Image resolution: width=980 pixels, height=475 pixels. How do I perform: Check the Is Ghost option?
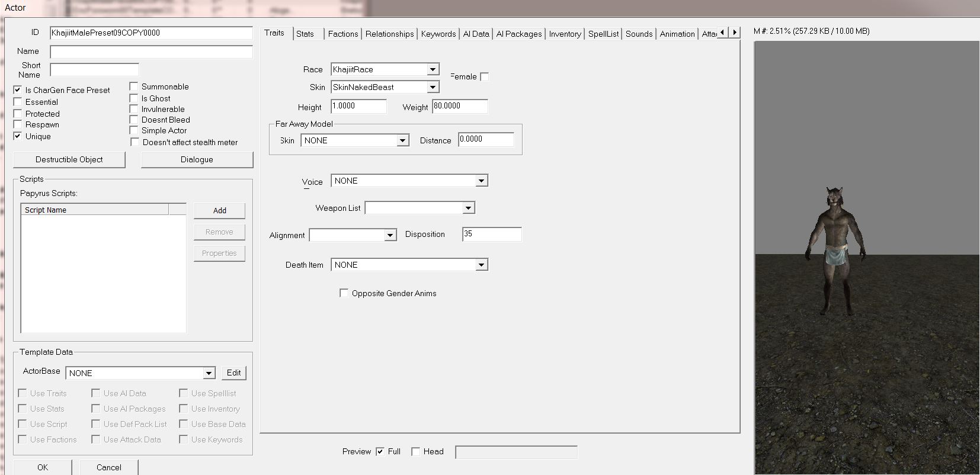click(x=134, y=98)
